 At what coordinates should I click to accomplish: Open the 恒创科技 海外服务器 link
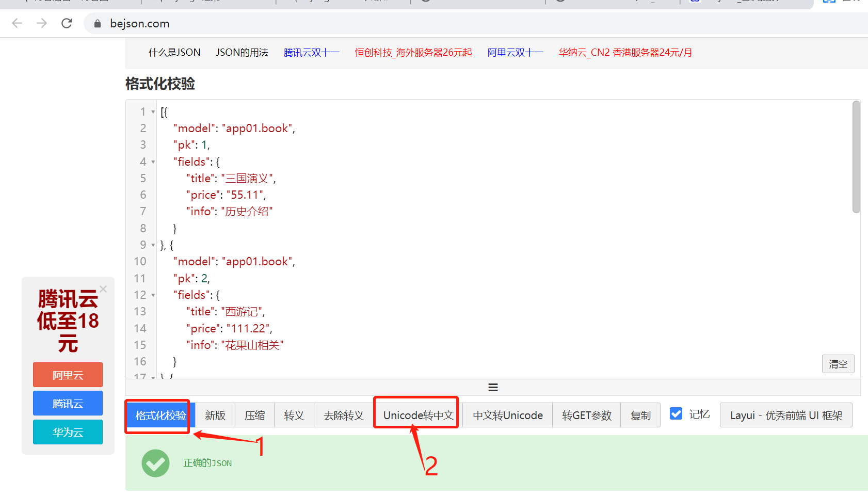click(413, 53)
